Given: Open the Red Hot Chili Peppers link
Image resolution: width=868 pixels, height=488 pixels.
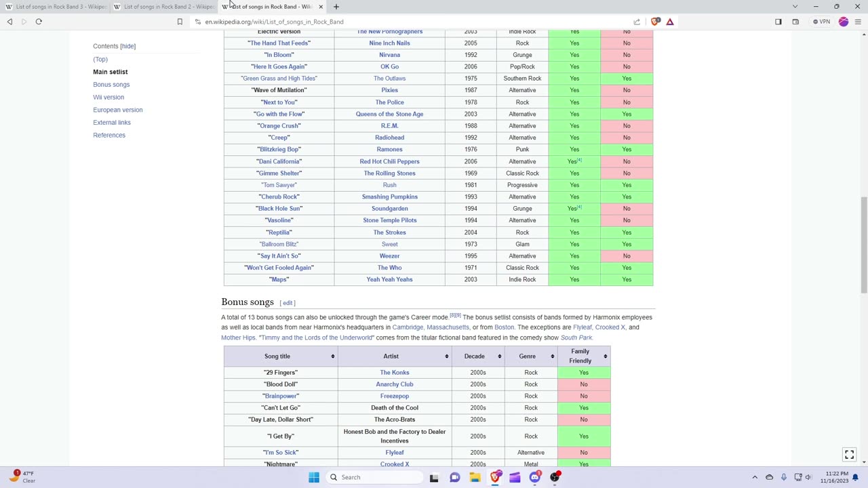Looking at the screenshot, I should 389,161.
